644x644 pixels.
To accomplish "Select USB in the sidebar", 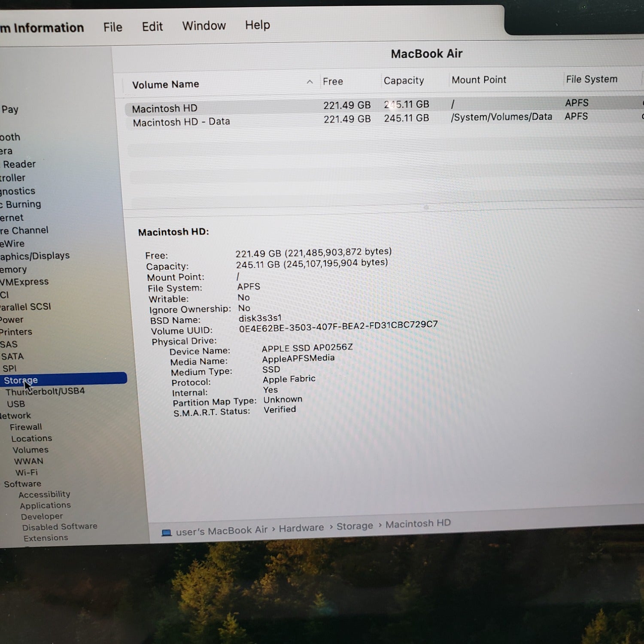I will [x=16, y=404].
